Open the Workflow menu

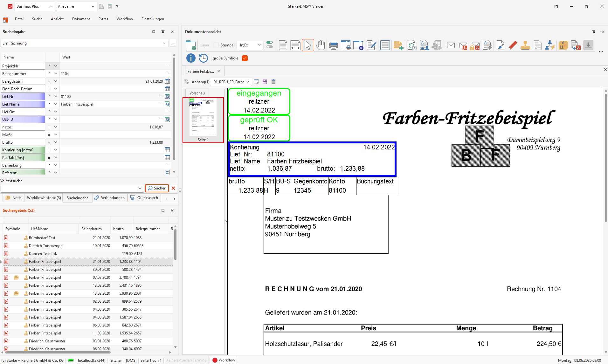coord(125,19)
